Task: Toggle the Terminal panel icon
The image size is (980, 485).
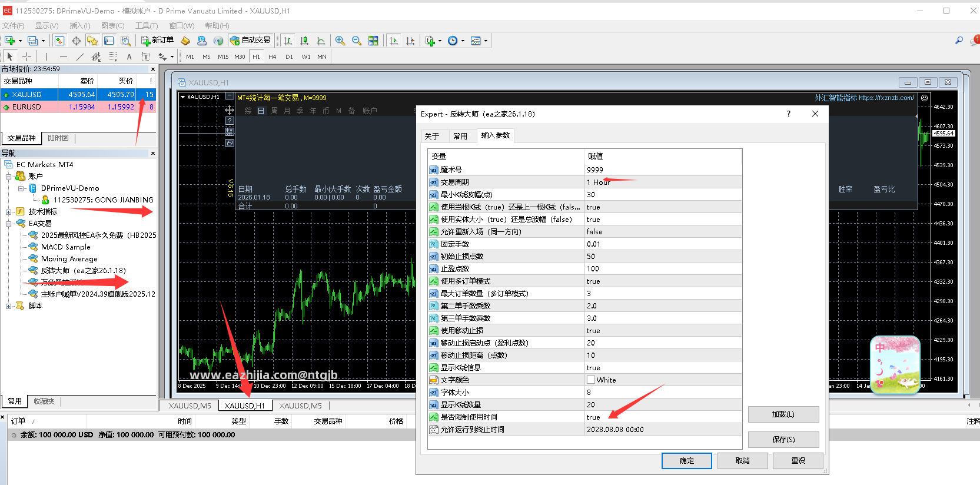Action: (109, 41)
